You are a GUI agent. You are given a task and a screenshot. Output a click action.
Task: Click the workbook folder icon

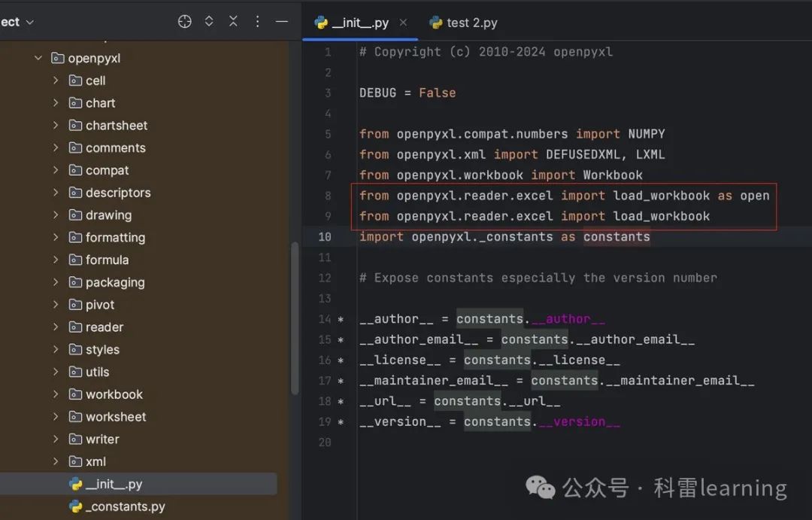point(75,394)
